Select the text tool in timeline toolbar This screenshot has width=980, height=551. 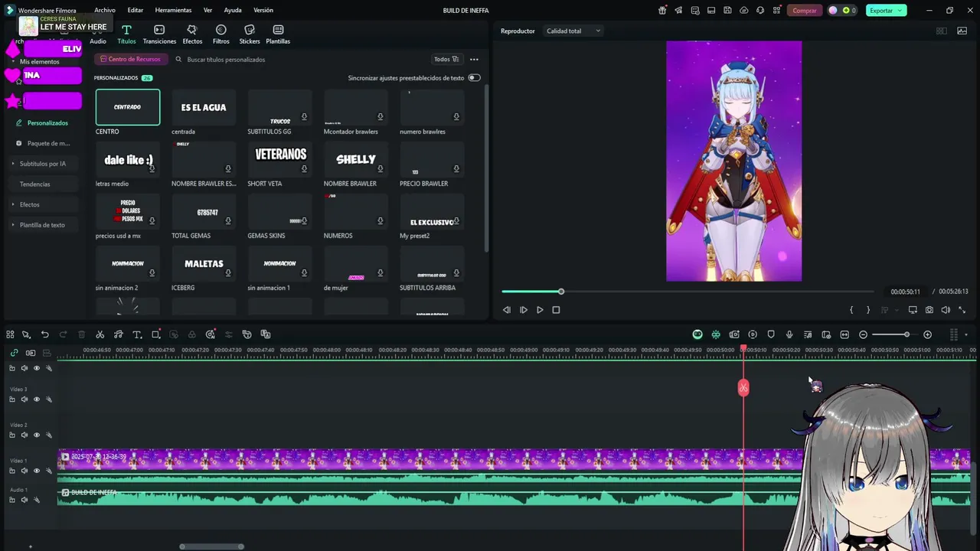tap(137, 334)
